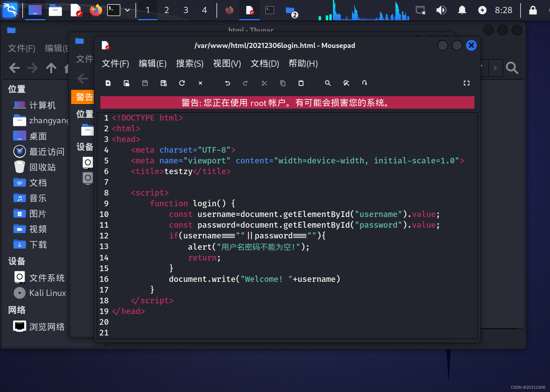Open the 编辑(E) menu in Mousepad
Image resolution: width=550 pixels, height=392 pixels.
tap(152, 63)
